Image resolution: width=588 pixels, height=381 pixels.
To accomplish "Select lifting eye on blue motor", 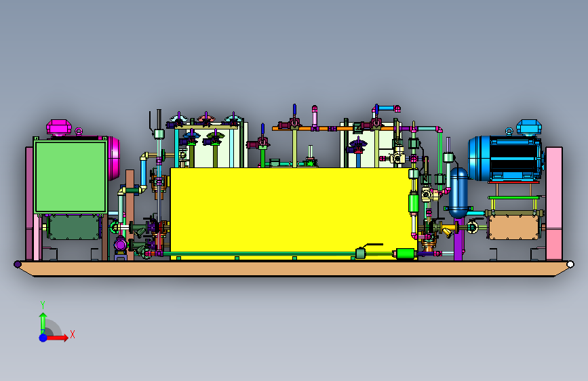I will click(x=509, y=132).
